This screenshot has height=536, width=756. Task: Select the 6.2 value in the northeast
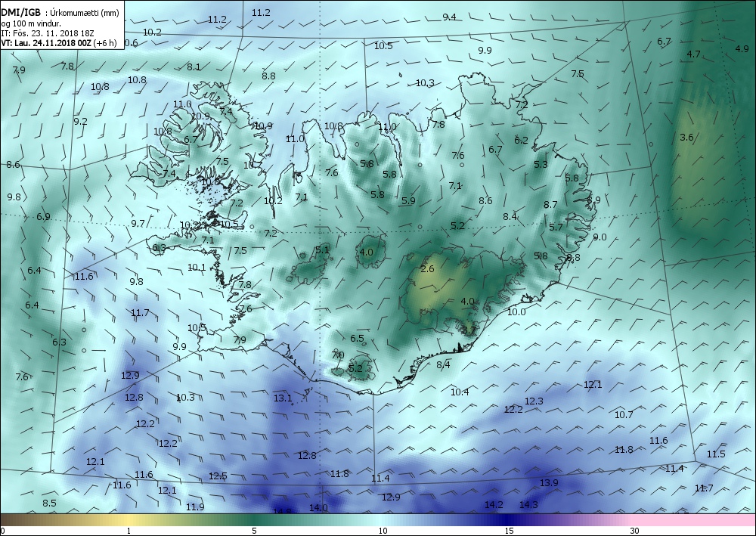(521, 141)
